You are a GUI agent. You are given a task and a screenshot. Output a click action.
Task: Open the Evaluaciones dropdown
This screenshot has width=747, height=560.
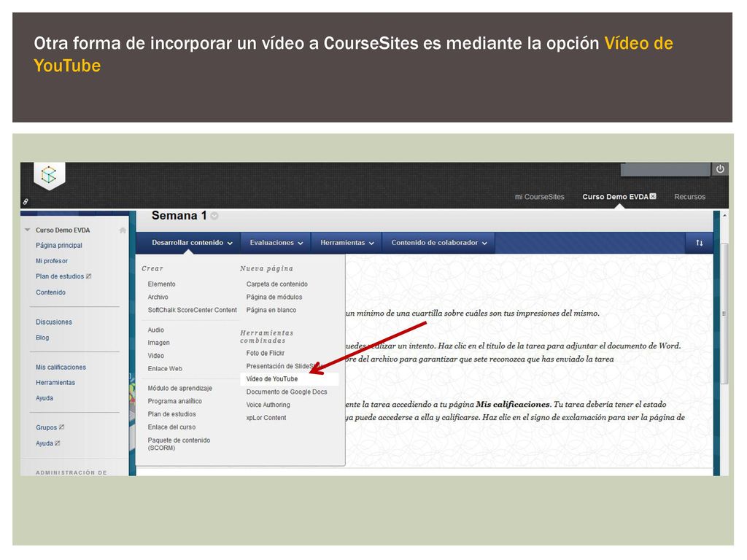[276, 243]
